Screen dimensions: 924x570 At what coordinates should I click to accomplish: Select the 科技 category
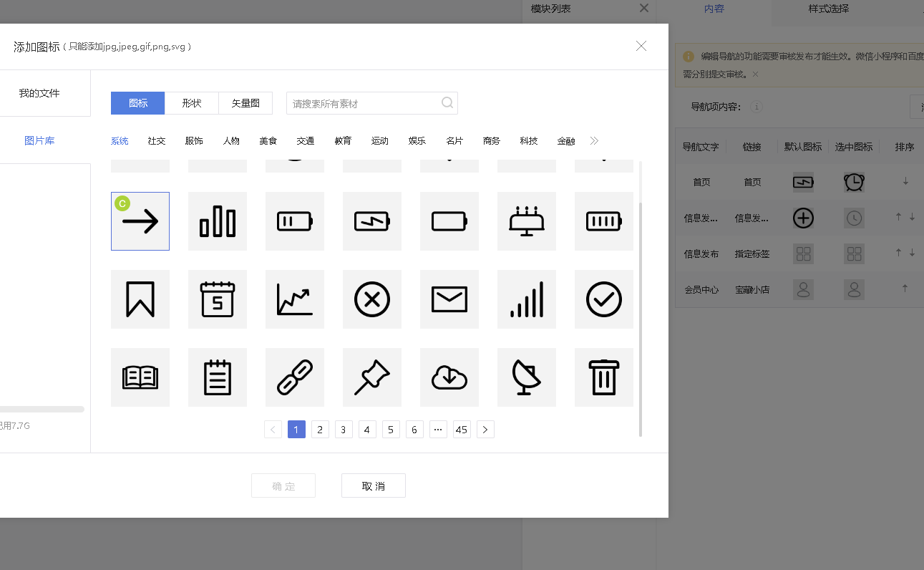(x=529, y=141)
